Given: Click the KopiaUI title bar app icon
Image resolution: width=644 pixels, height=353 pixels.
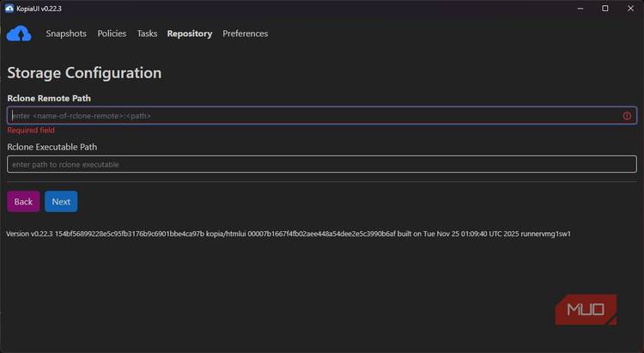Looking at the screenshot, I should [9, 9].
